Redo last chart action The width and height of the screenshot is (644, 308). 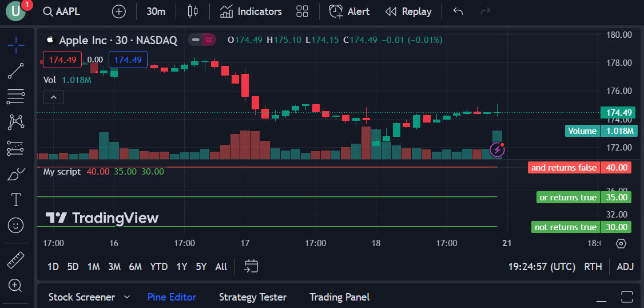pos(486,11)
